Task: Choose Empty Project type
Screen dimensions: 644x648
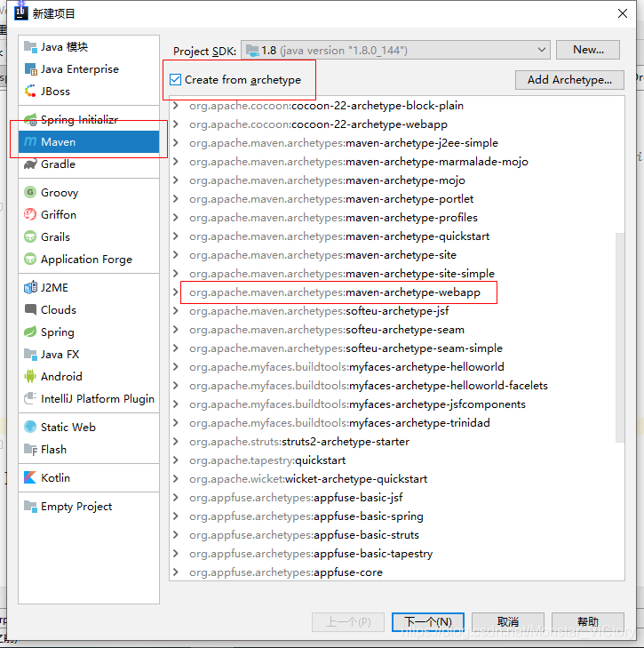Action: coord(89,507)
